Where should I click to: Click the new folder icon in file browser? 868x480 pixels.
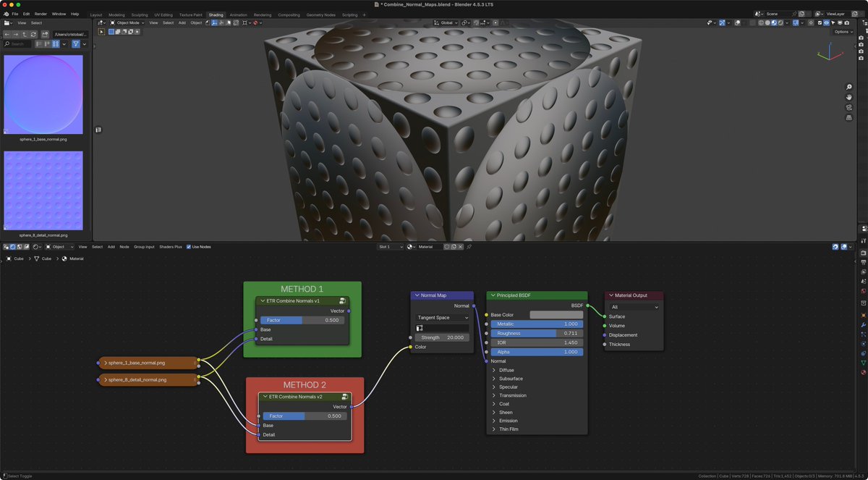coord(45,35)
